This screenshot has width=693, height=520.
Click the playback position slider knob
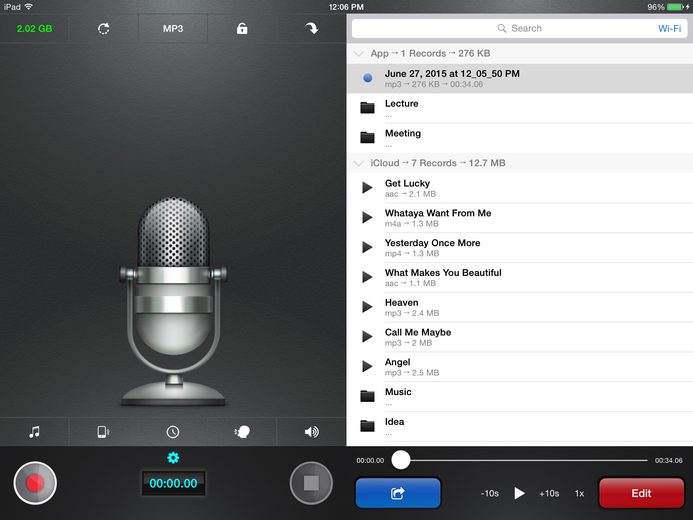pos(401,460)
